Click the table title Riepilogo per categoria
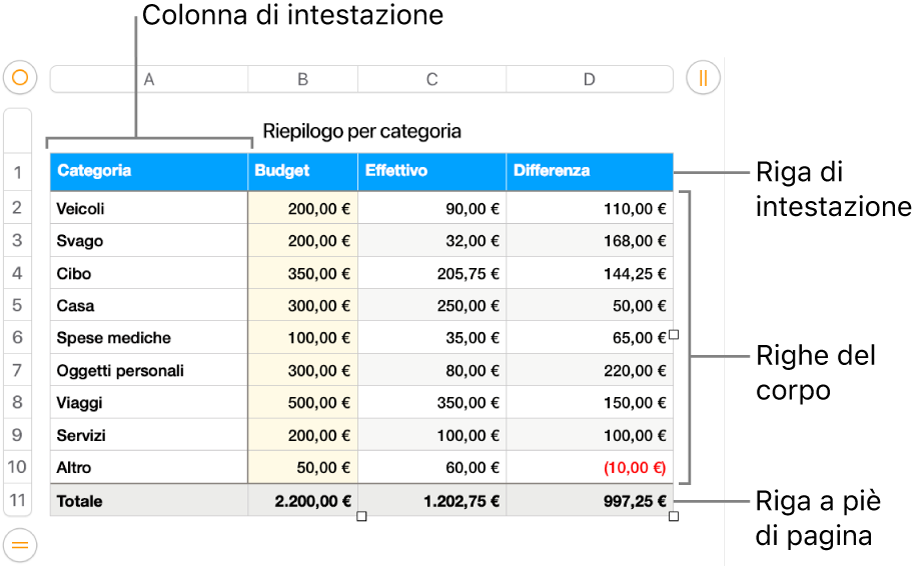This screenshot has width=924, height=566. point(362,131)
